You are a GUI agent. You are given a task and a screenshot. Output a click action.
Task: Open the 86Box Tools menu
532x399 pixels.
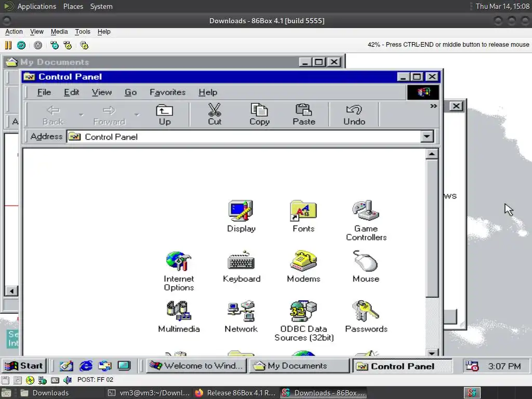click(83, 32)
